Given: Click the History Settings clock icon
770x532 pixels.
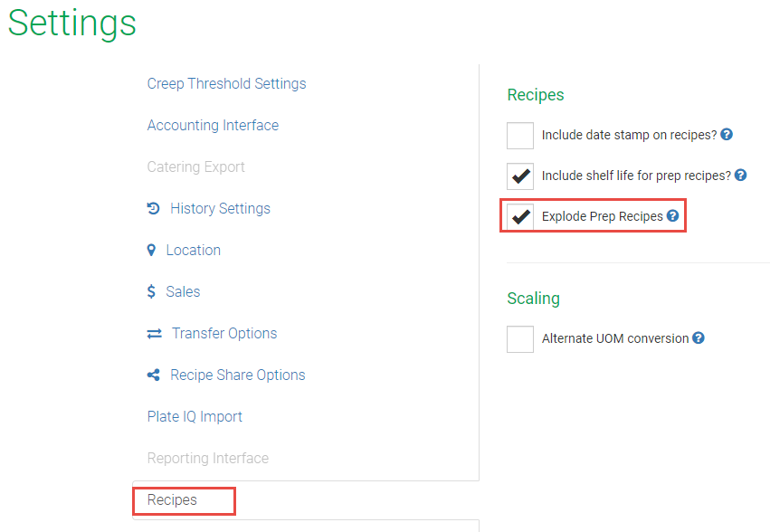Looking at the screenshot, I should tap(153, 208).
